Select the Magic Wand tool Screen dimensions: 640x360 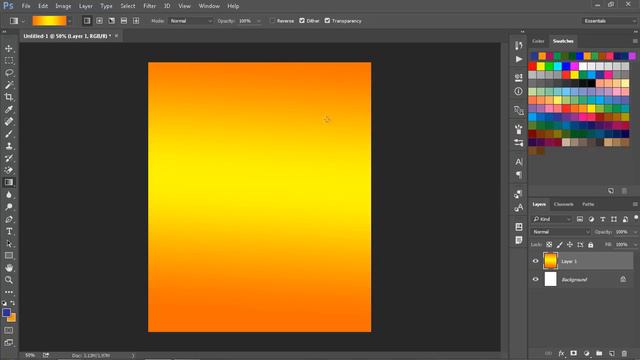point(9,85)
